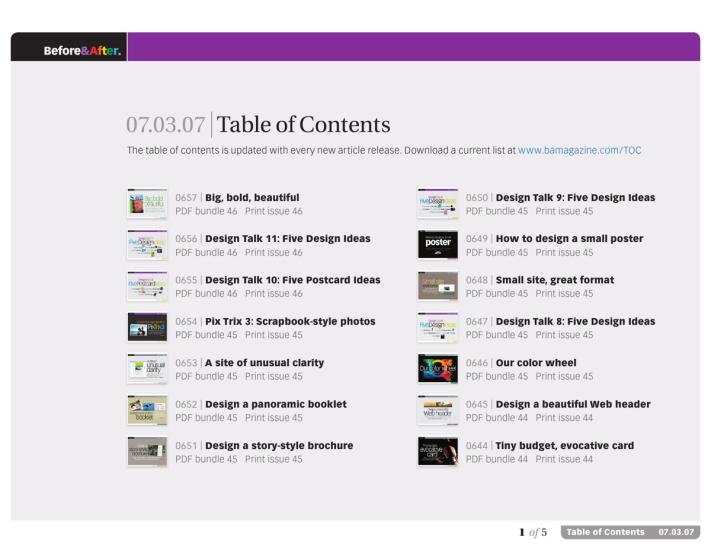Click How to design a small poster title
The height and width of the screenshot is (550, 711).
coord(569,239)
